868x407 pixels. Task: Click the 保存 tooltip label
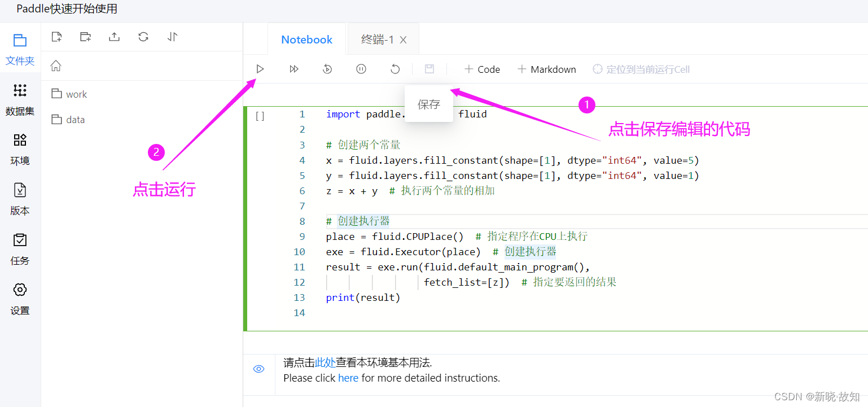click(x=429, y=104)
